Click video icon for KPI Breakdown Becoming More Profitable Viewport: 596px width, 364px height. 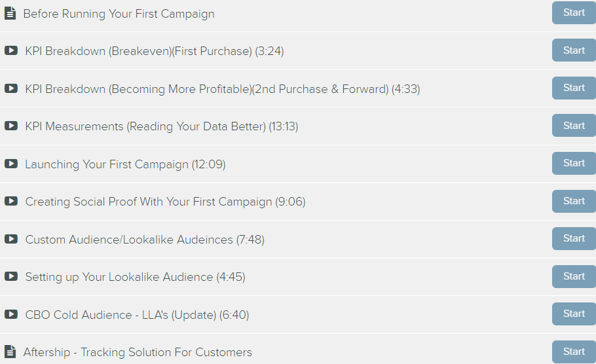[11, 88]
